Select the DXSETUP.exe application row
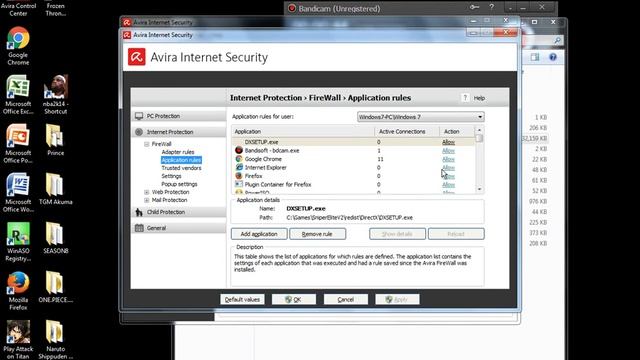640x360 pixels. click(353, 142)
